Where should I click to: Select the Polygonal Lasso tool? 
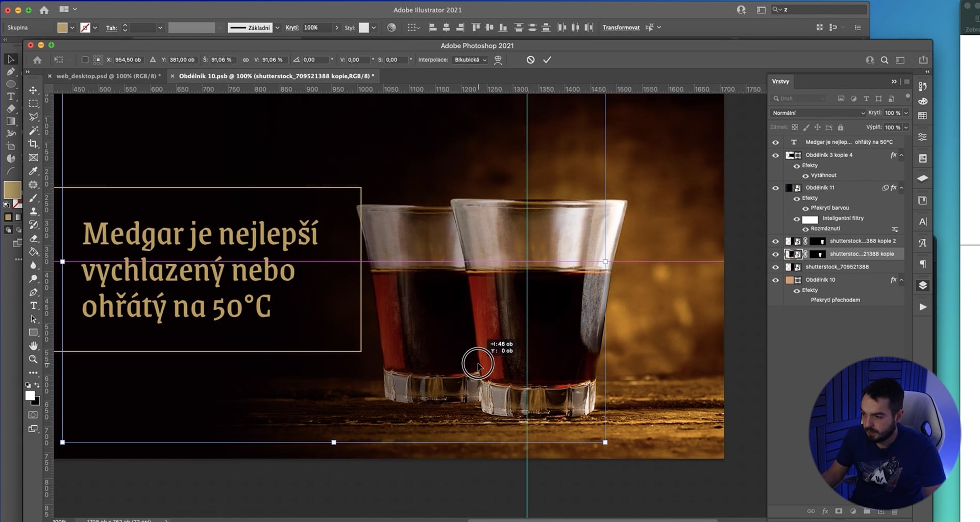(x=33, y=117)
